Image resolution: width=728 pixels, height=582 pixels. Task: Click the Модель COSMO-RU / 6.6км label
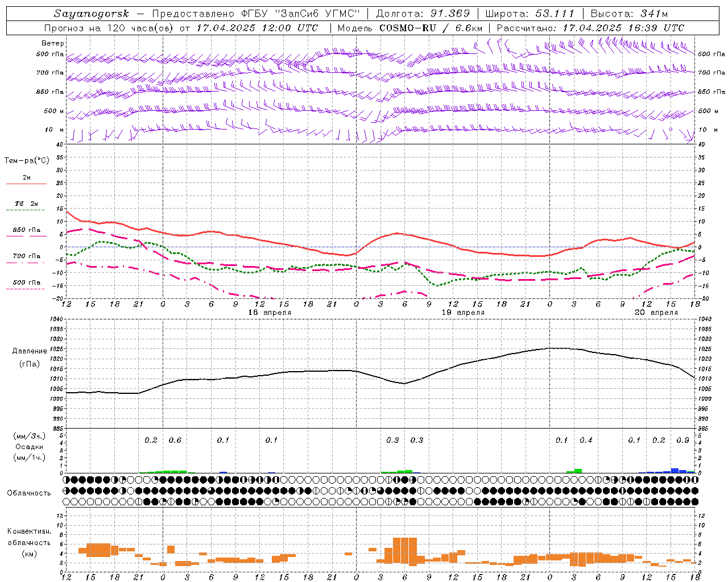coord(410,28)
